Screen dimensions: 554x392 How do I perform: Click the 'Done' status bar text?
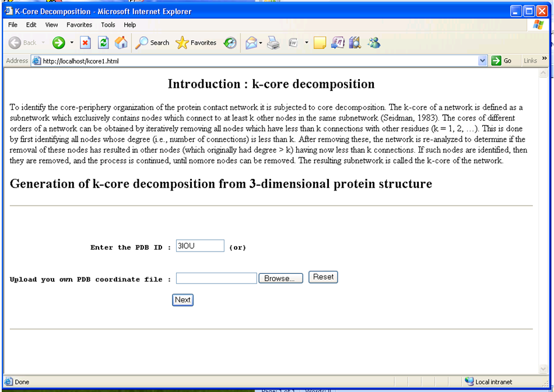click(x=22, y=382)
